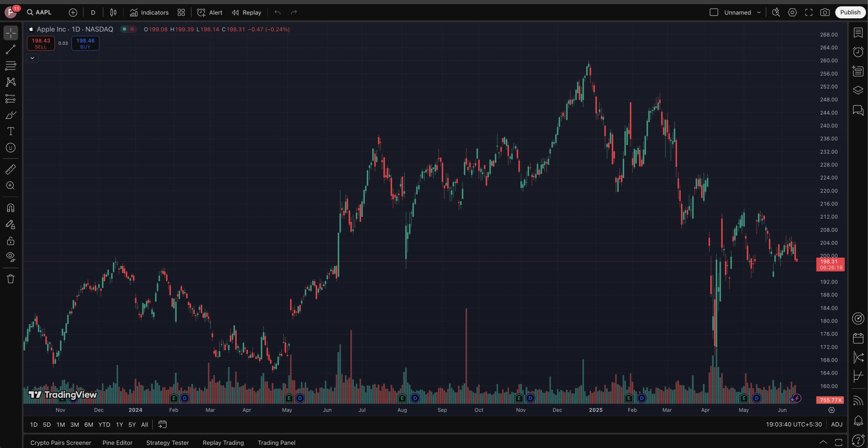Open the calendar panel icon
The width and height of the screenshot is (868, 448).
tap(858, 338)
